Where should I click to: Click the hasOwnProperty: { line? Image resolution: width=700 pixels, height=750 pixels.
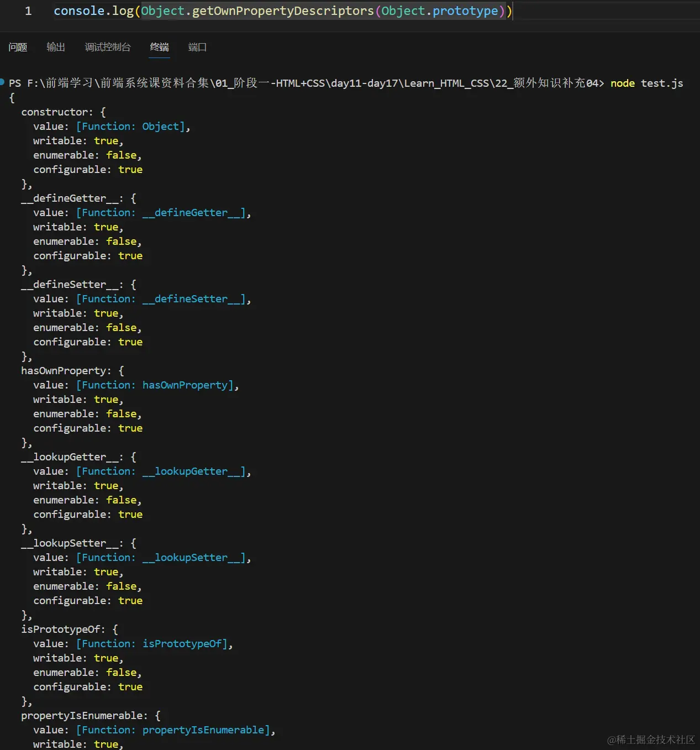click(x=72, y=370)
